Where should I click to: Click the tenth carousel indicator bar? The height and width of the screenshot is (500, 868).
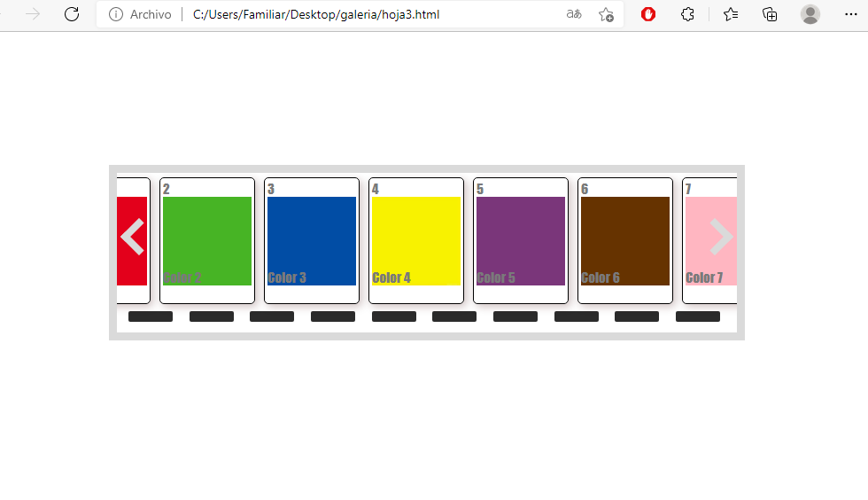698,316
